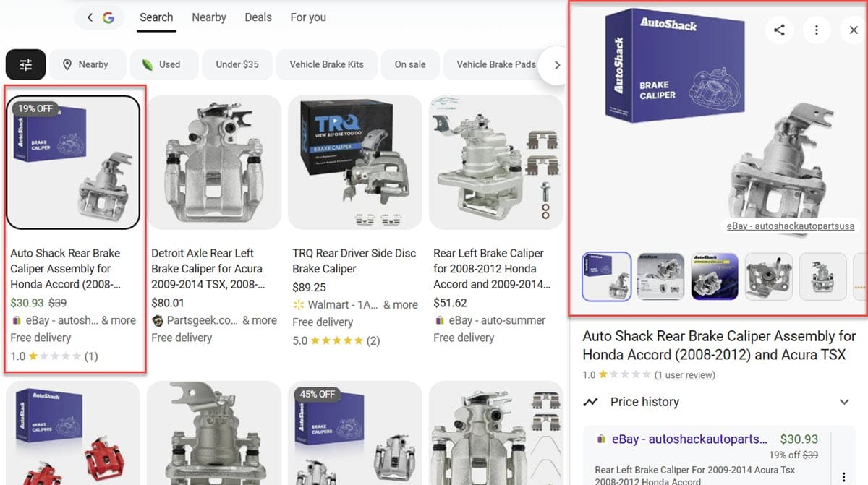Click the Google G logo
The width and height of the screenshot is (868, 485).
tap(109, 17)
